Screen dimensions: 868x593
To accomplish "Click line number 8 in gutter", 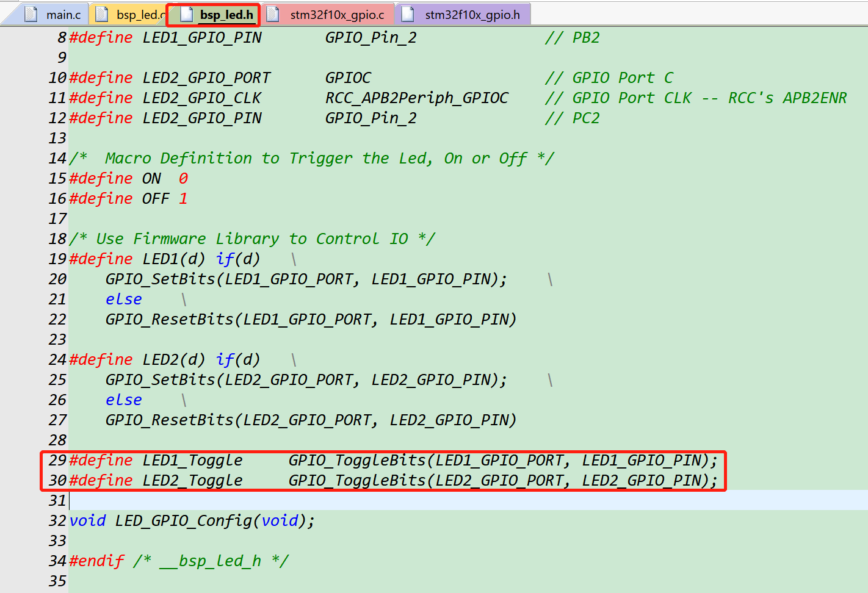I will [x=62, y=37].
